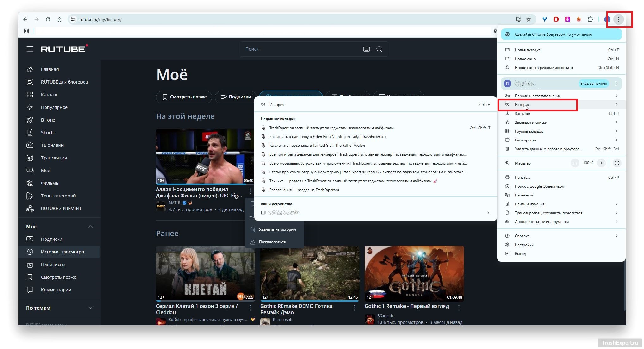Viewport: 644px width, 349px height.
Task: Select Удалить из истории in context menu
Action: pyautogui.click(x=277, y=229)
